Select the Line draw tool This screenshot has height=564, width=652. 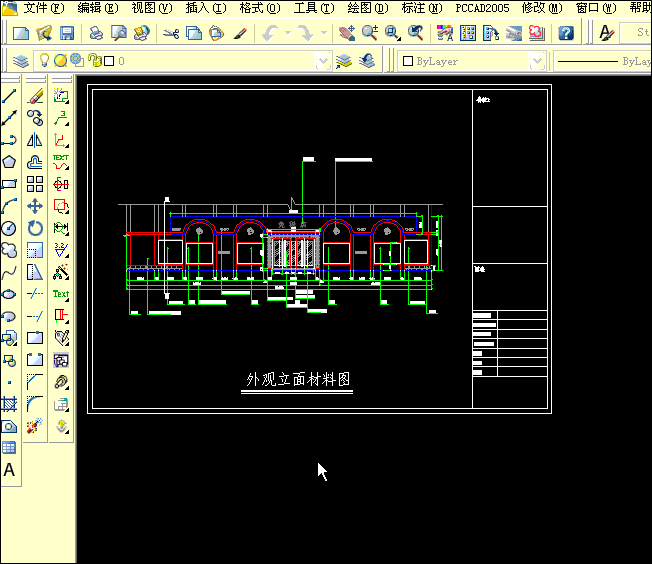(9, 96)
